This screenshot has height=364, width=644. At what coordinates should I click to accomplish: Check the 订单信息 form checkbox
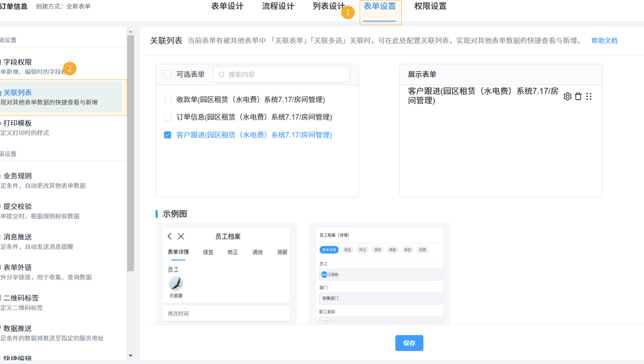click(x=168, y=117)
